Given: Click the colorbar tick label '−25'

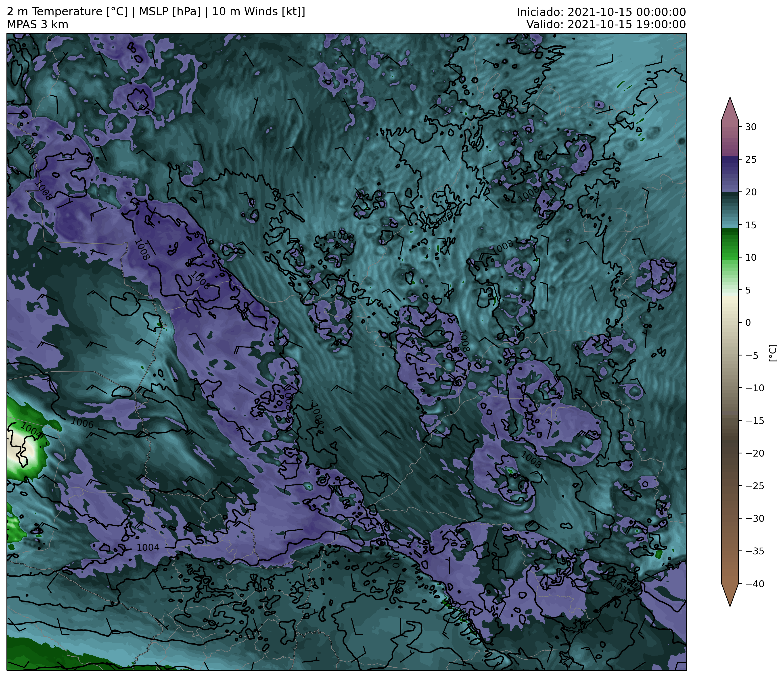Looking at the screenshot, I should 755,486.
